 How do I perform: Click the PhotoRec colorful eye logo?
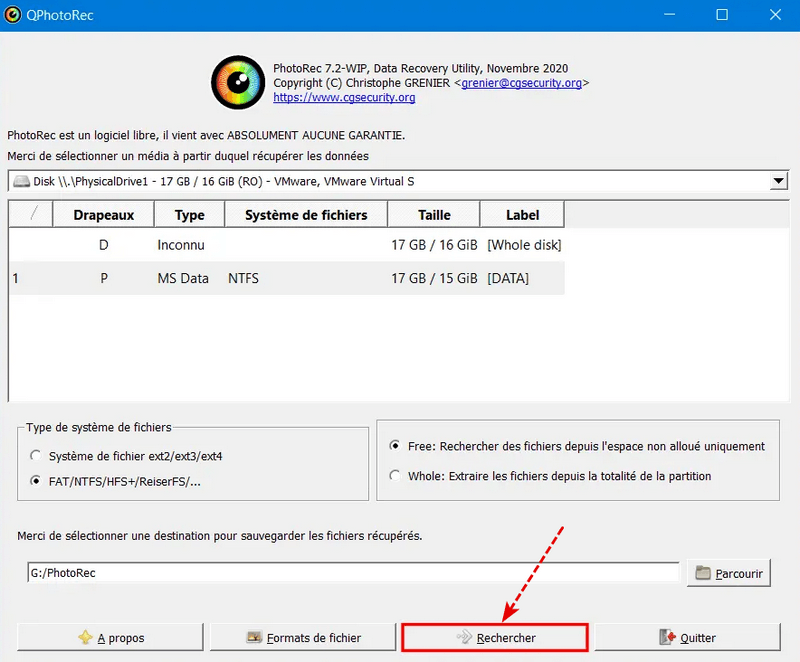click(x=237, y=82)
